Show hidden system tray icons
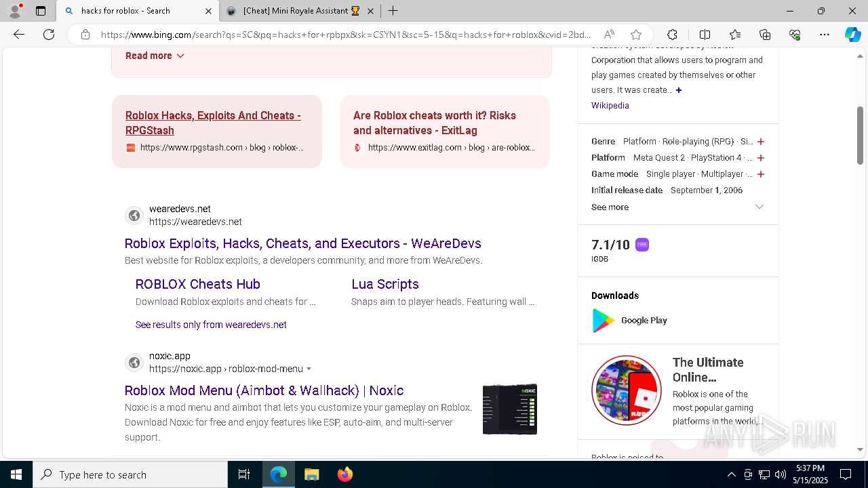868x488 pixels. (731, 474)
